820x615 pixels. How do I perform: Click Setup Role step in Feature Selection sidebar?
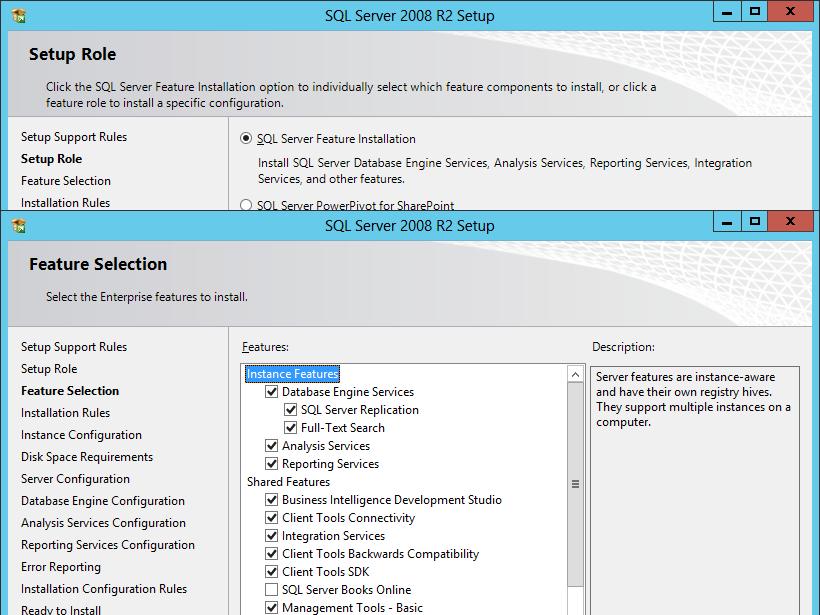(x=49, y=369)
